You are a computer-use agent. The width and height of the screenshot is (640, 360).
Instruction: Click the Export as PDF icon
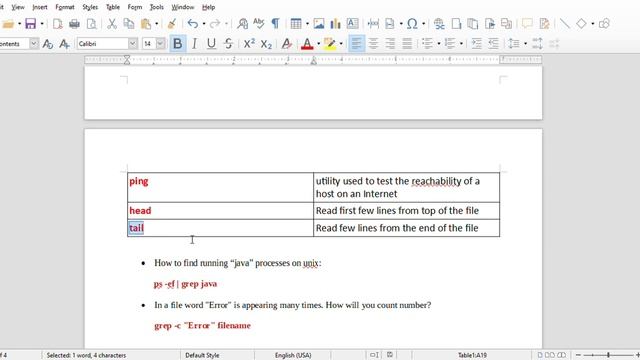58,24
